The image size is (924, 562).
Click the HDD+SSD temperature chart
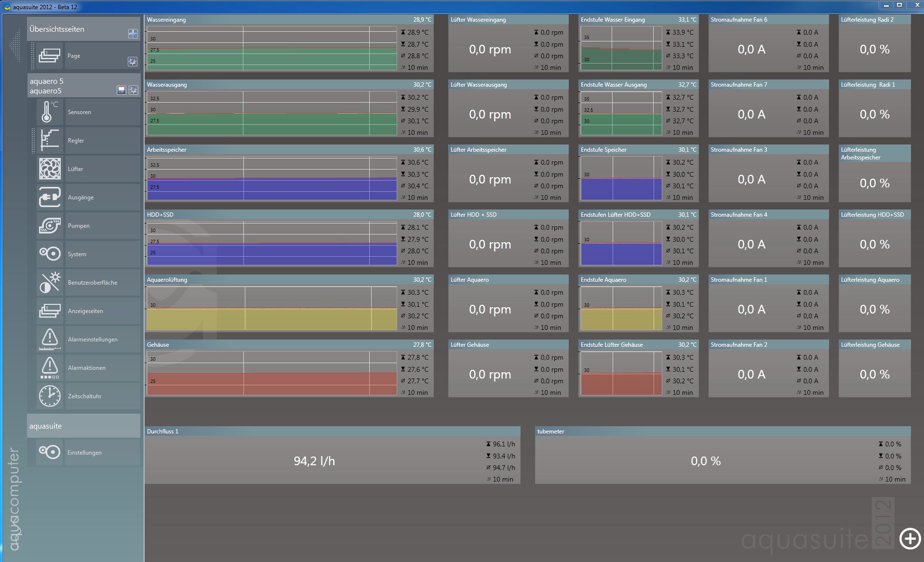pyautogui.click(x=272, y=243)
